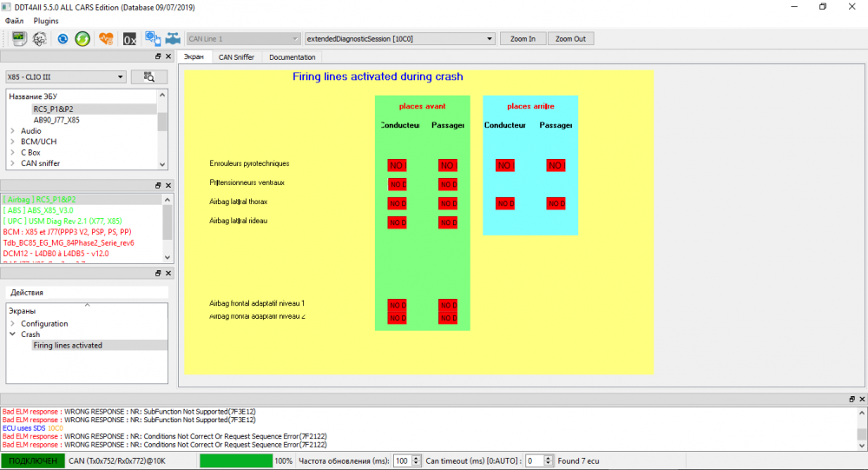Screen dimensions: 868x470
Task: Click the CAN timeout field showing 0
Action: click(535, 461)
